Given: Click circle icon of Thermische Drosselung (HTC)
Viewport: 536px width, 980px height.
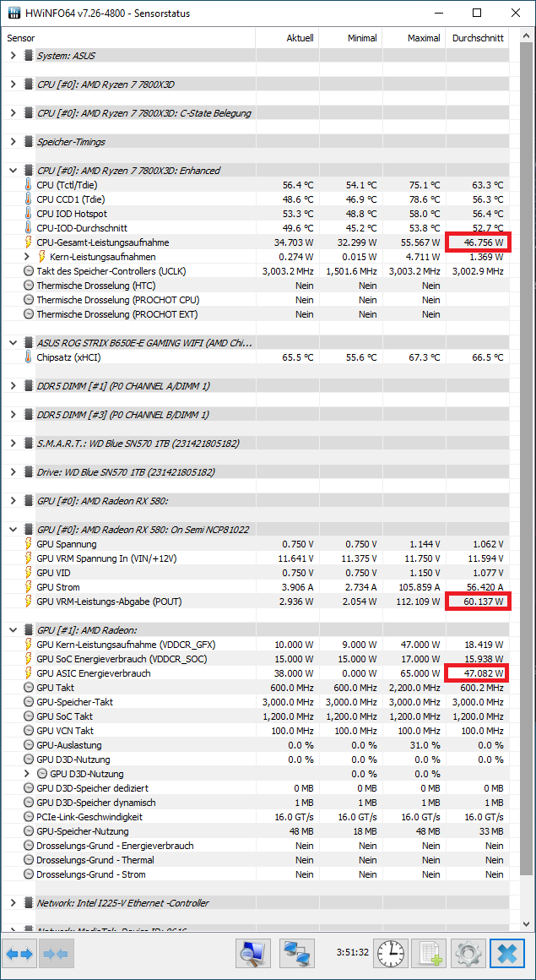Looking at the screenshot, I should [28, 286].
